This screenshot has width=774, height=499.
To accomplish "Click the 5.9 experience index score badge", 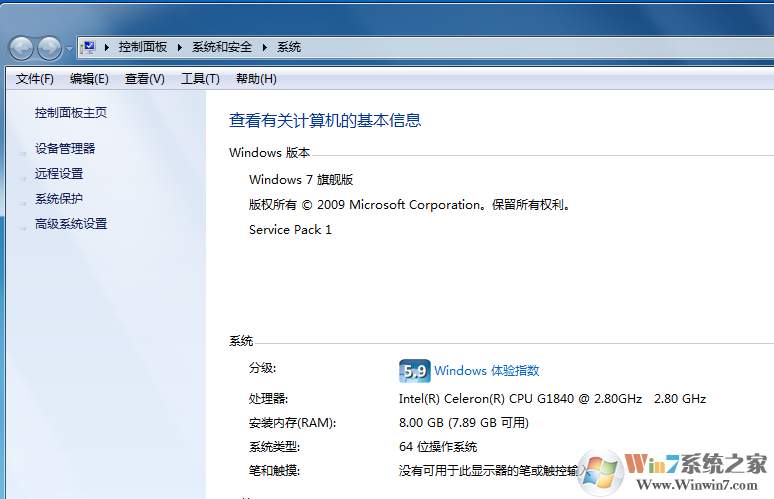I will pyautogui.click(x=414, y=371).
